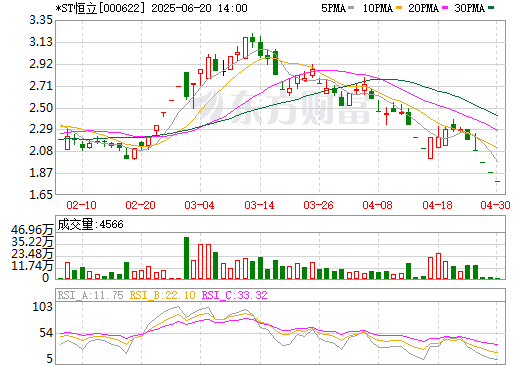Click the 02-10 date label

click(81, 205)
